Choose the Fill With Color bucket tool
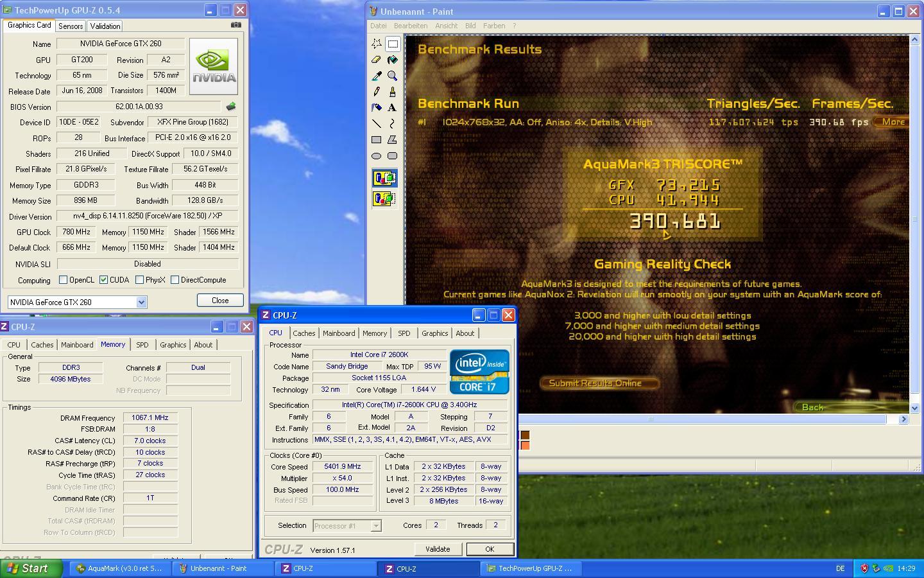 click(393, 60)
